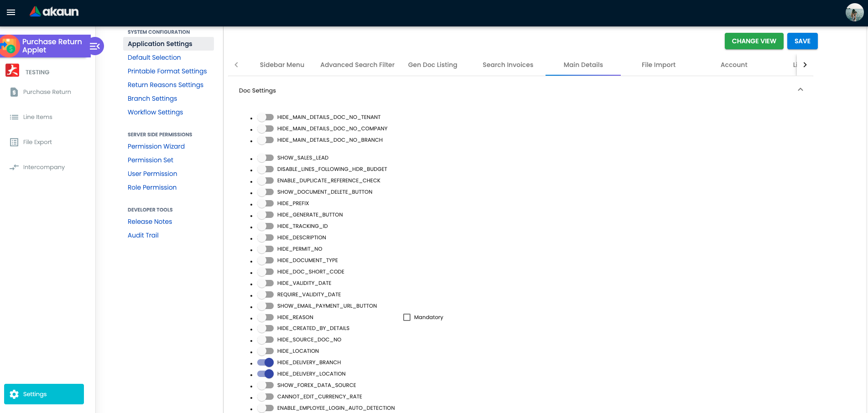Viewport: 868px width, 413px height.
Task: Open Role Permission link
Action: 152,187
